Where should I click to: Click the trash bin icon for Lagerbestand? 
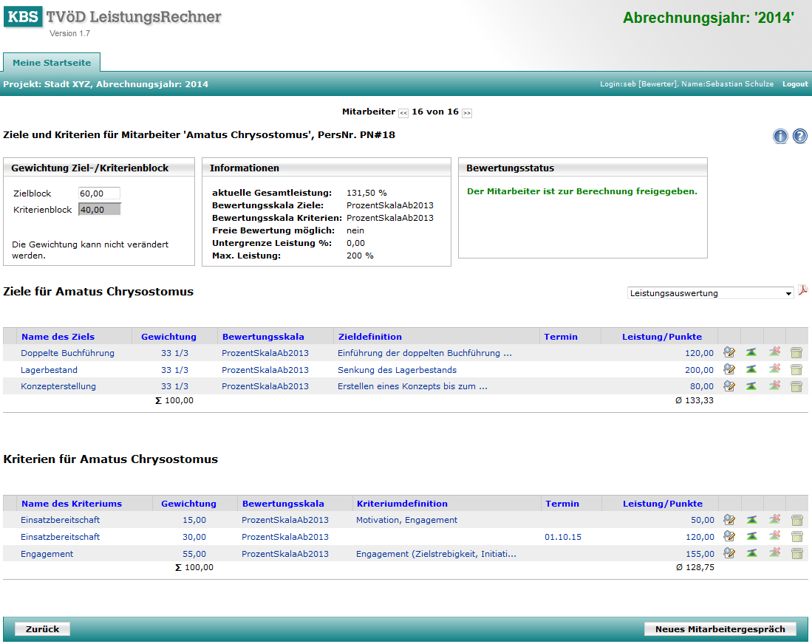point(796,369)
